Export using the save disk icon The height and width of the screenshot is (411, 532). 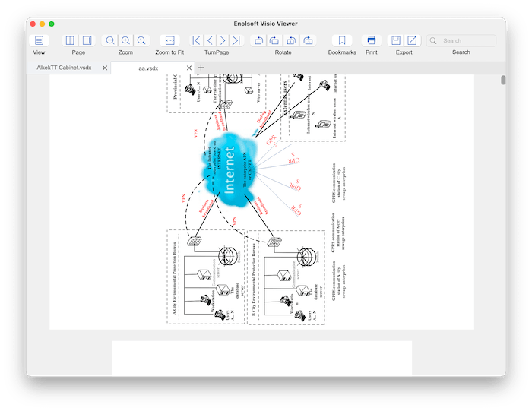(x=396, y=40)
